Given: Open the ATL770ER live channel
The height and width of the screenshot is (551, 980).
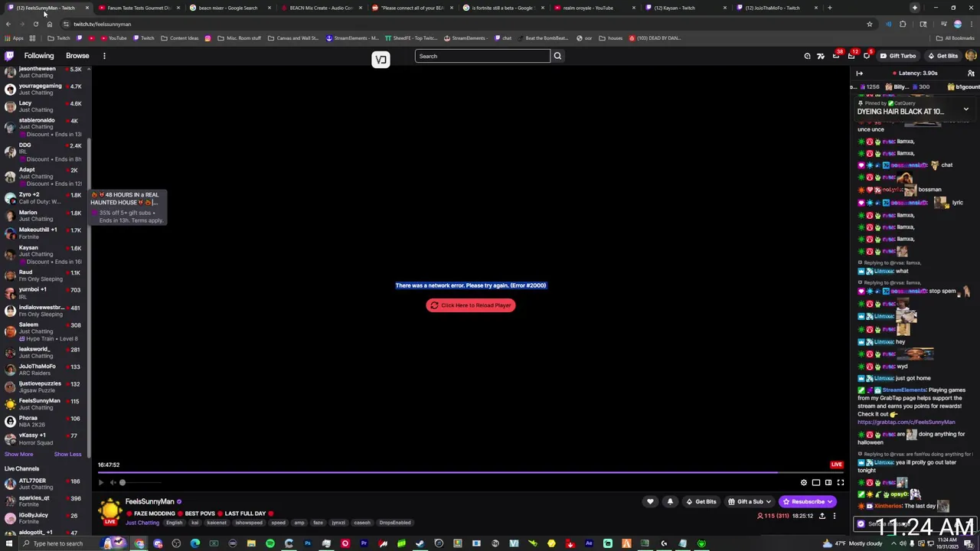Looking at the screenshot, I should coord(44,484).
